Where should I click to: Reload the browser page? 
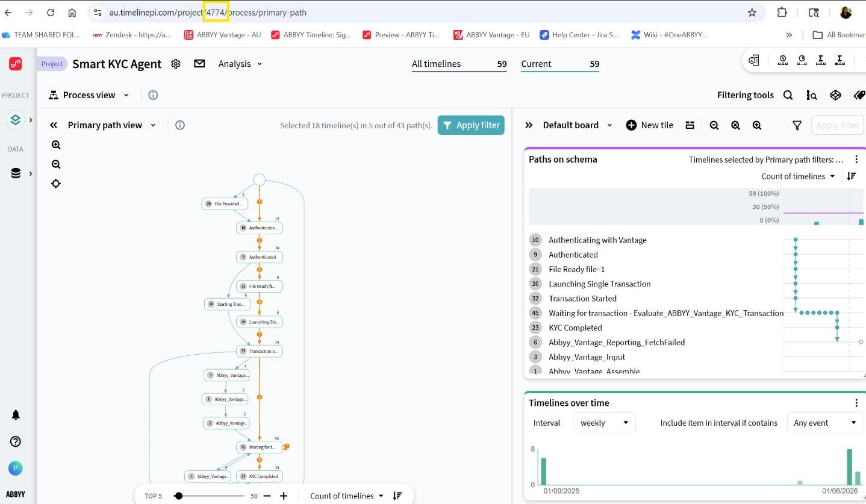click(x=51, y=13)
